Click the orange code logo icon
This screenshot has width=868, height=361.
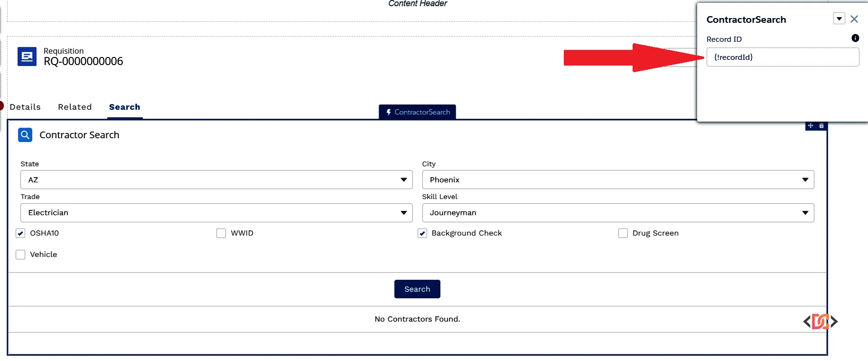click(x=821, y=322)
